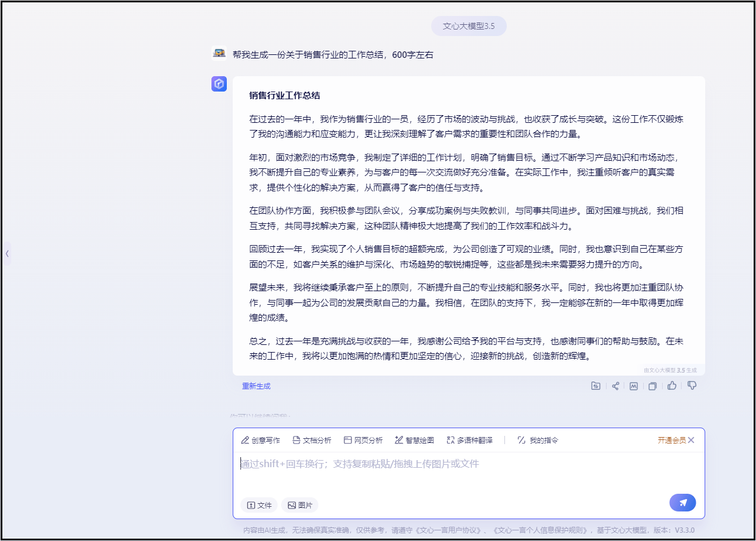Close the toolbar with the X button

pos(691,440)
